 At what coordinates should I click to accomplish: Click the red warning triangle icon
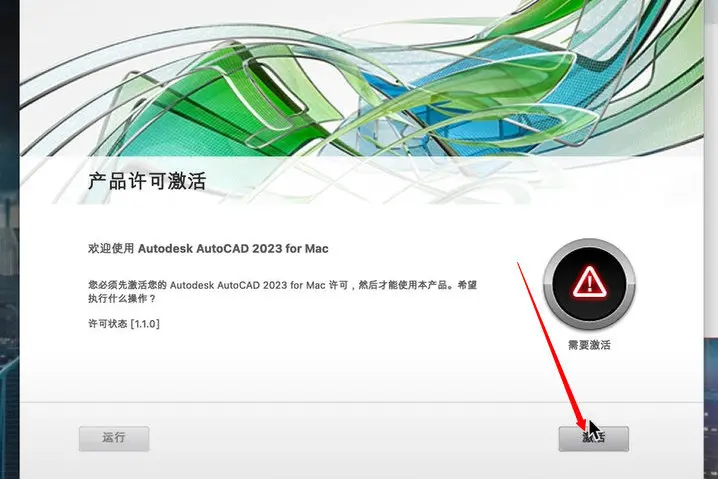[589, 282]
